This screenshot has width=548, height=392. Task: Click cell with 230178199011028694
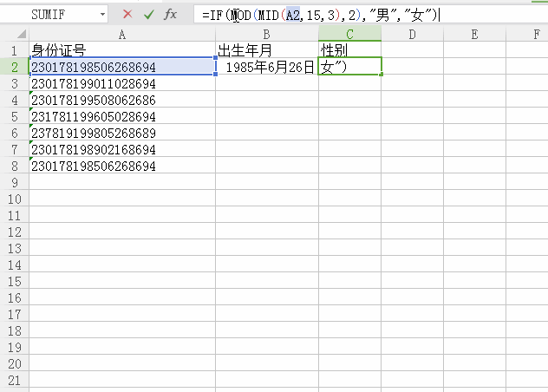[x=122, y=83]
